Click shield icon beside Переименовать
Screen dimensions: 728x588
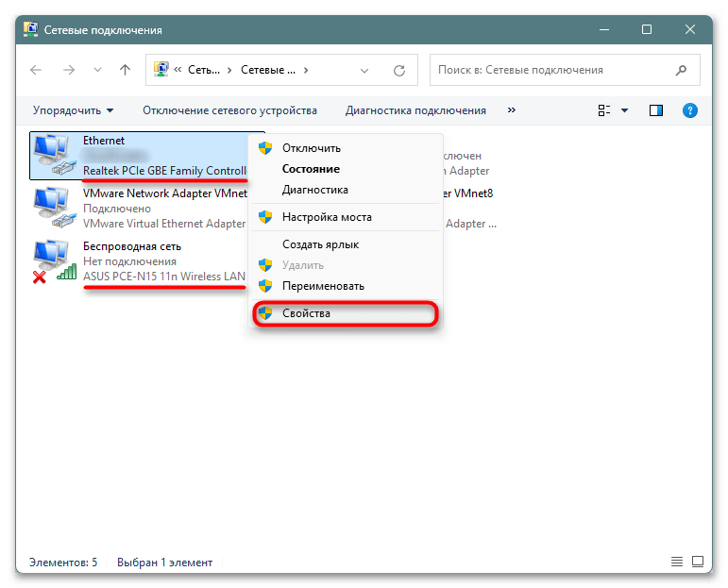(265, 286)
